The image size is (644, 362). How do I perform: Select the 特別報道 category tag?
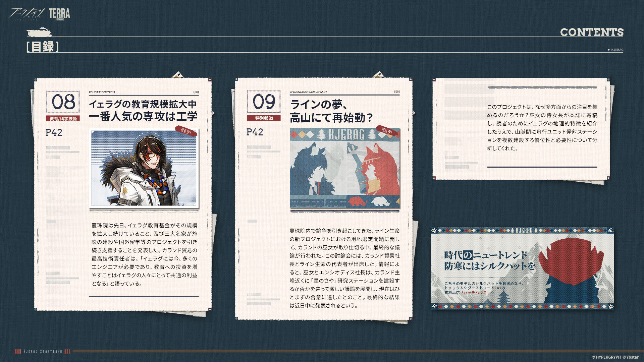pyautogui.click(x=264, y=118)
